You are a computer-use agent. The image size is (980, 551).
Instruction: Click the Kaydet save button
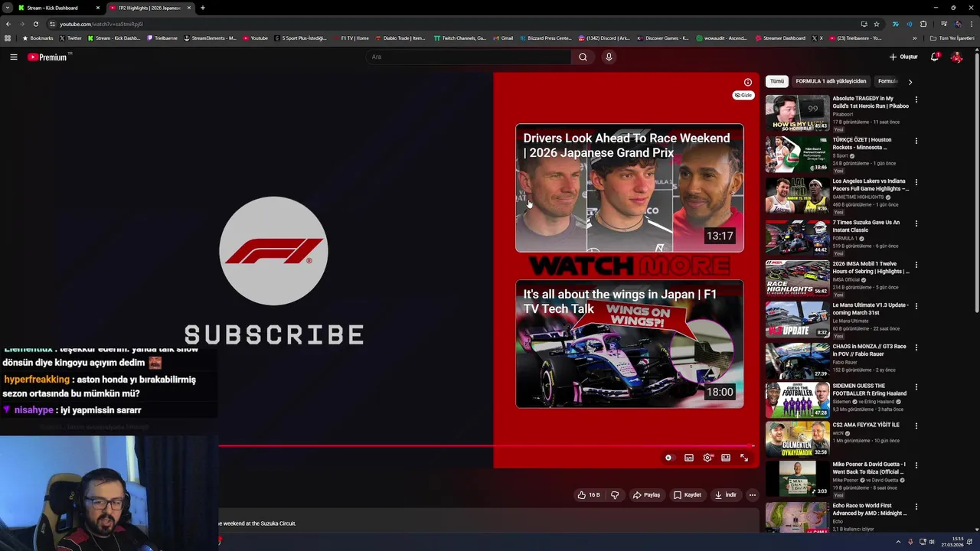[688, 495]
